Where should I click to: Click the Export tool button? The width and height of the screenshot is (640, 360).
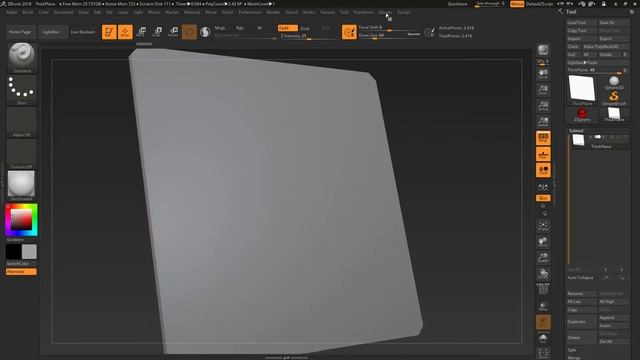coord(613,38)
